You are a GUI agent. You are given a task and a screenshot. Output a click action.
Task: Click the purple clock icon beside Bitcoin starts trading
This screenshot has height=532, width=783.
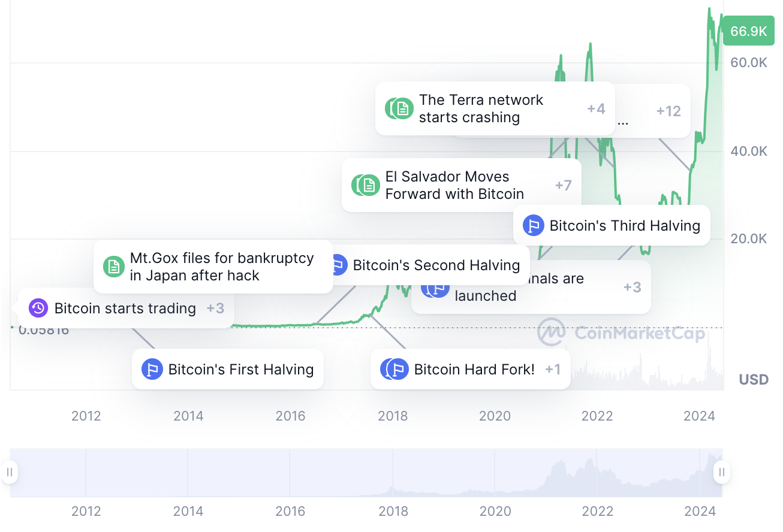point(38,308)
